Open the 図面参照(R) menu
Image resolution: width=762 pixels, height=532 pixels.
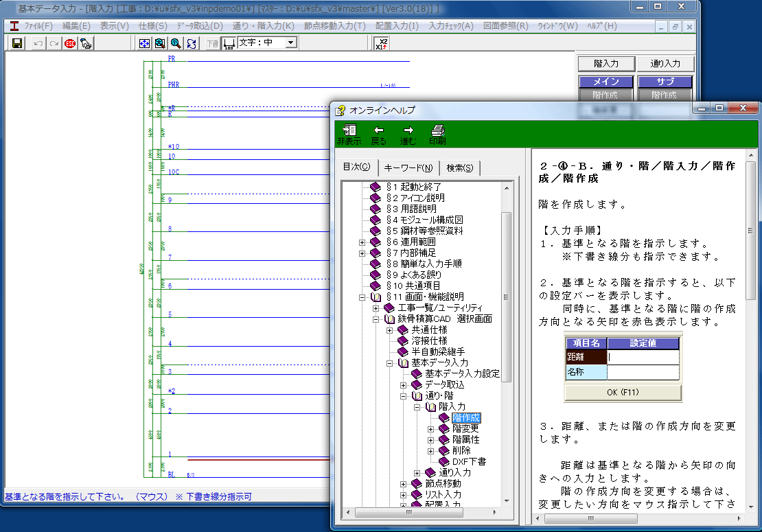pyautogui.click(x=505, y=26)
